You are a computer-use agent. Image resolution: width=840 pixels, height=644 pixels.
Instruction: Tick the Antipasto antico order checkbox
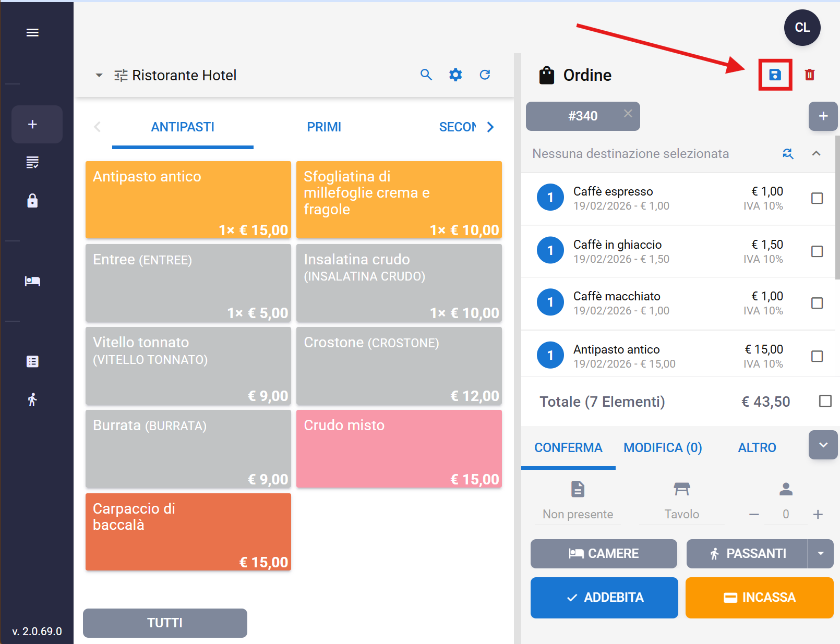(x=817, y=356)
